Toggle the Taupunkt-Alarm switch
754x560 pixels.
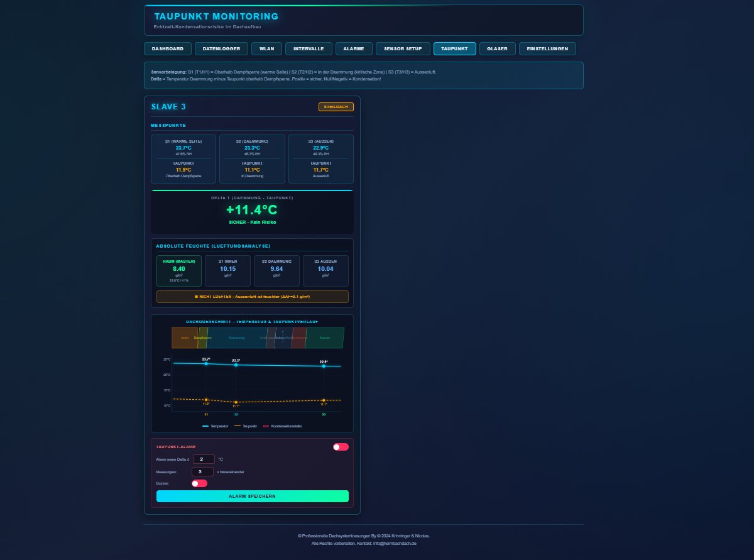point(341,447)
